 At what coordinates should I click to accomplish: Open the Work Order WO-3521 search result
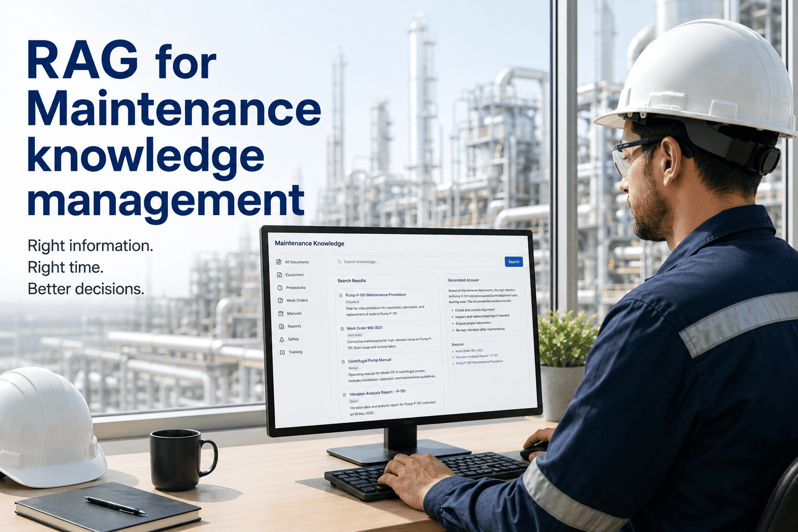pyautogui.click(x=365, y=328)
